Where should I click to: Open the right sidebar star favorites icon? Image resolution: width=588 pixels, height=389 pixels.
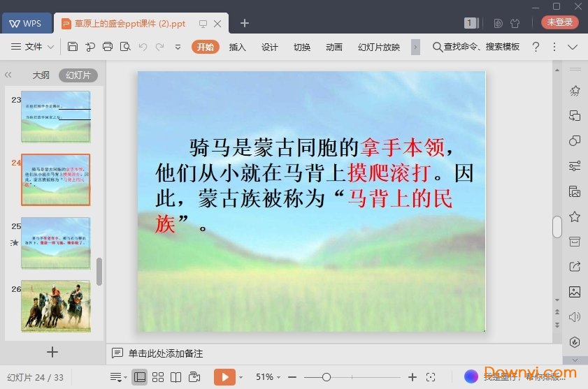coord(575,216)
